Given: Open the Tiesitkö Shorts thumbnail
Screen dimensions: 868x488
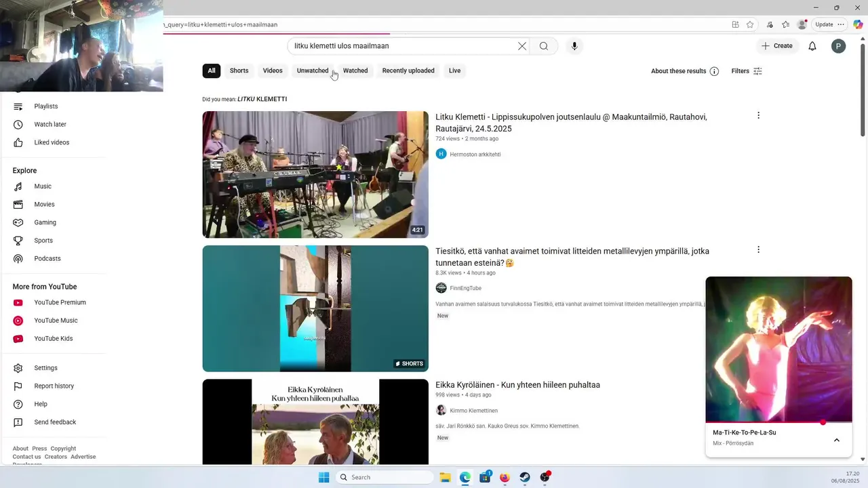Looking at the screenshot, I should (x=315, y=308).
